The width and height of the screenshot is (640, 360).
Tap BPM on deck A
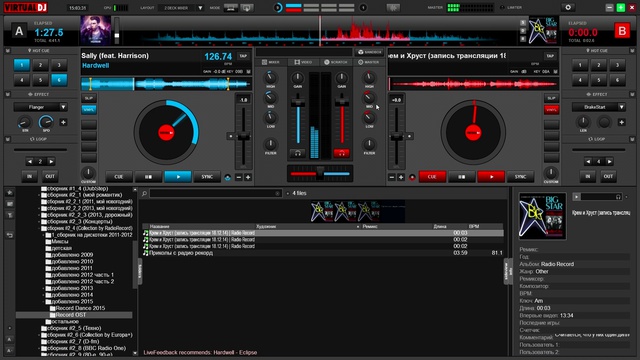pos(243,56)
